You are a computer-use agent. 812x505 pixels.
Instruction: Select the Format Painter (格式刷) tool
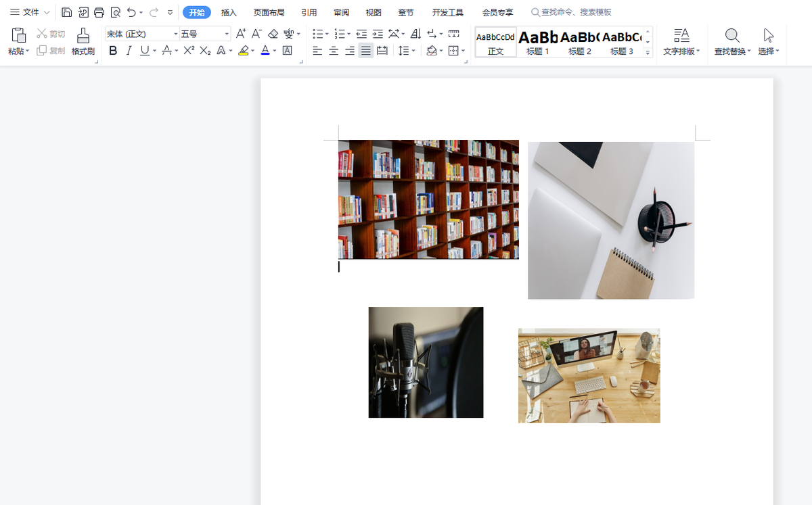point(83,42)
